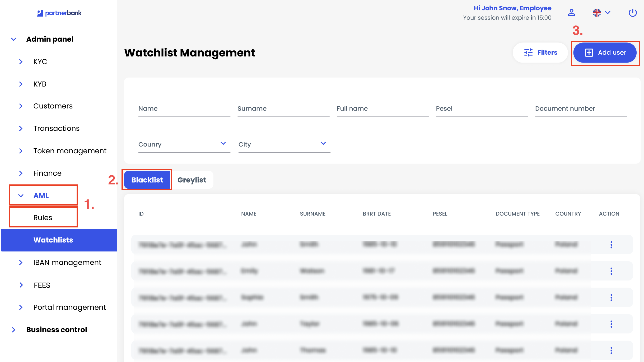
Task: Click the user profile icon
Action: [x=571, y=13]
